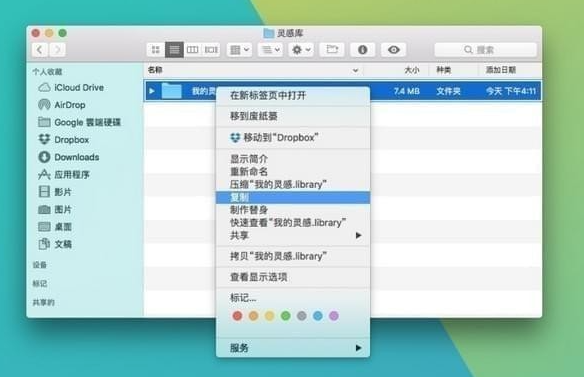Choose 重新命名 from context menu
This screenshot has height=377, width=584.
tap(293, 172)
